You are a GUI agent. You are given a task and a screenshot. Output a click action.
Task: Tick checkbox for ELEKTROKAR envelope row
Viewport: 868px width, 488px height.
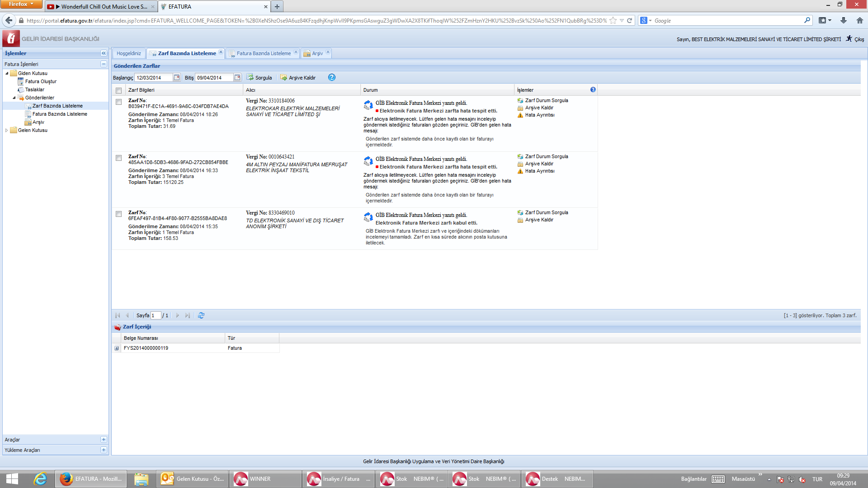(118, 102)
